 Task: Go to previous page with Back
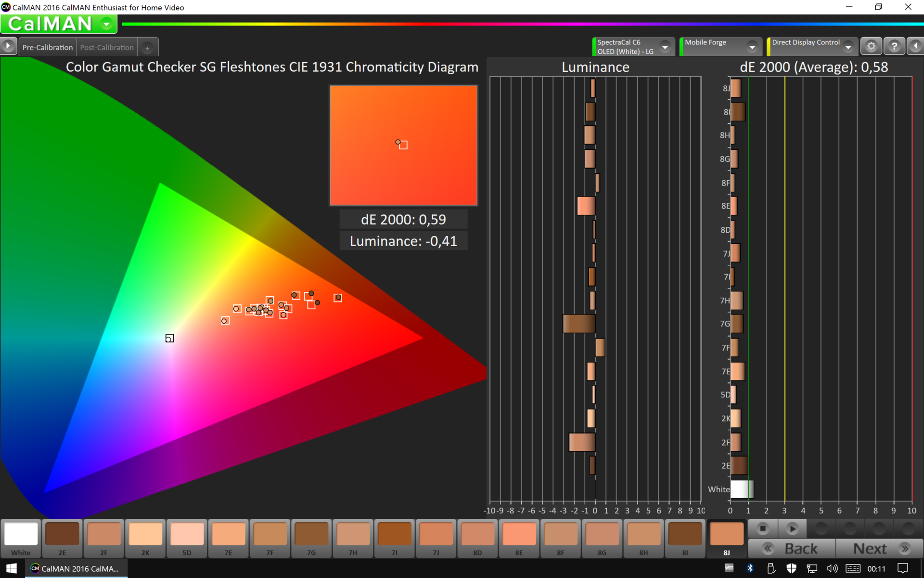point(792,548)
